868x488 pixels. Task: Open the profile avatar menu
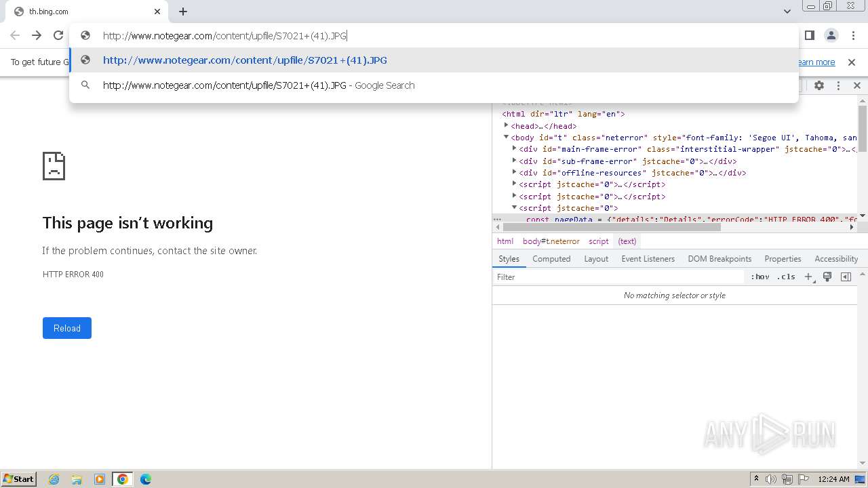831,35
